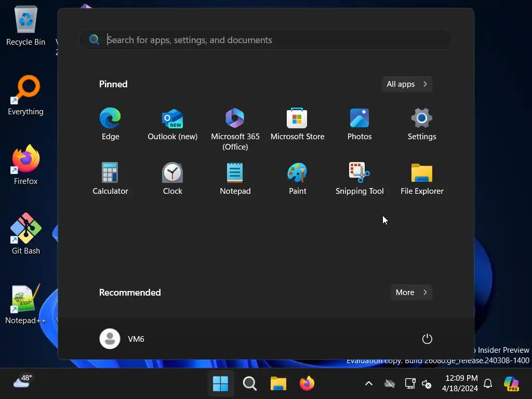Launch the Photos app
This screenshot has height=399, width=532.
click(360, 124)
